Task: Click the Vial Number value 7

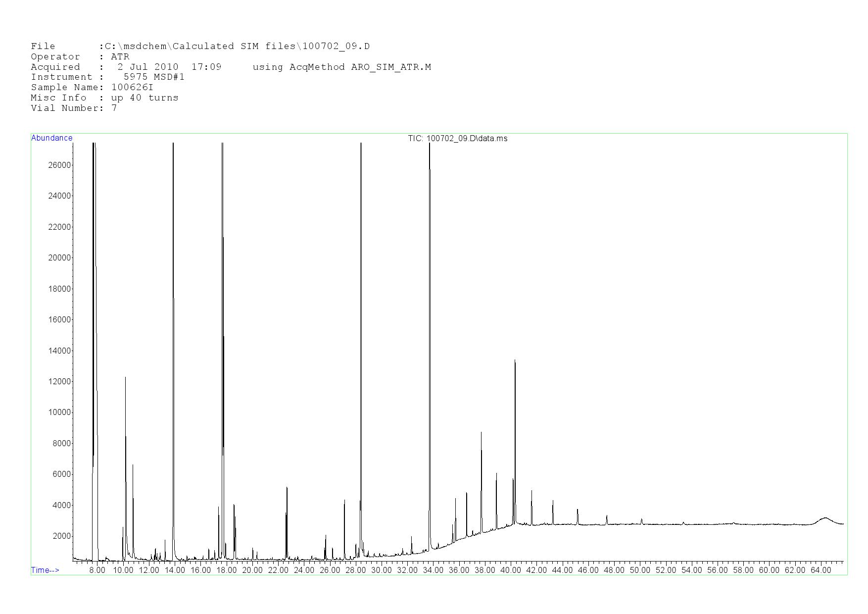Action: (x=114, y=108)
